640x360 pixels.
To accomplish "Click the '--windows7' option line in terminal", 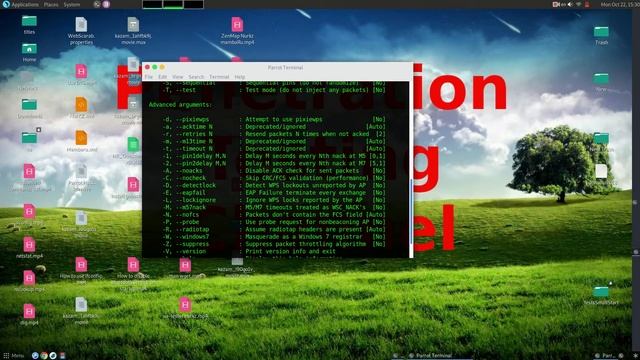I will [274, 236].
